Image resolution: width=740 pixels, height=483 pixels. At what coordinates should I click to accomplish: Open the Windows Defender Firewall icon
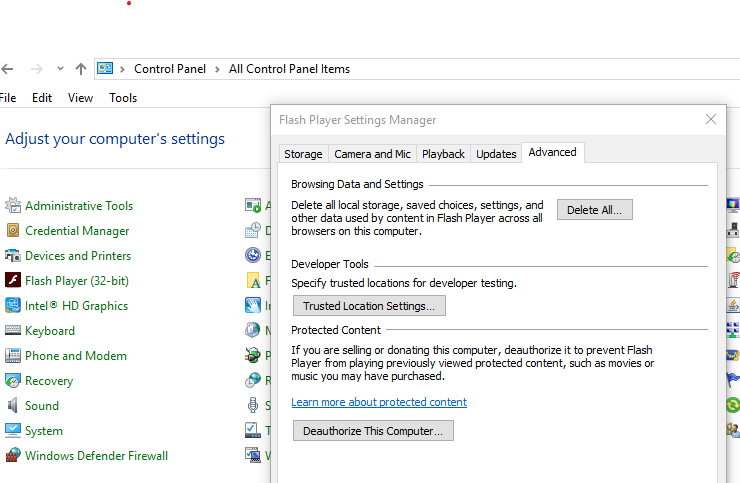click(x=13, y=456)
